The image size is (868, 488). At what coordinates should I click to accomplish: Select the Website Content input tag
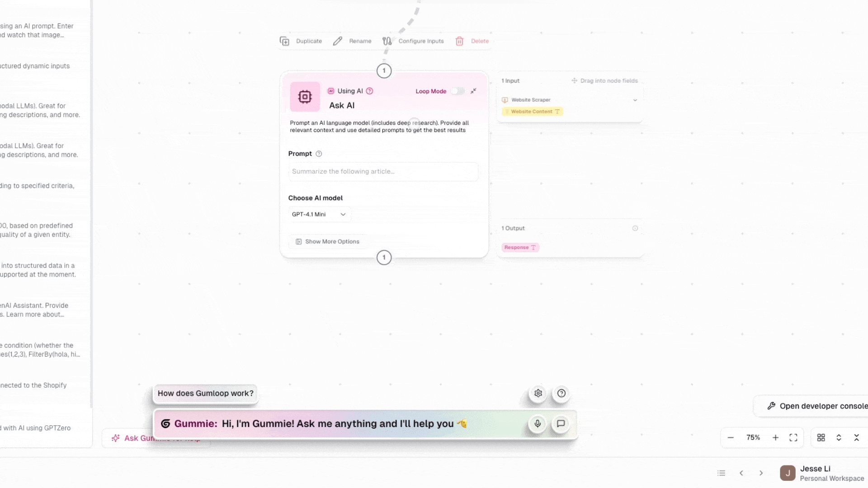[x=532, y=112]
